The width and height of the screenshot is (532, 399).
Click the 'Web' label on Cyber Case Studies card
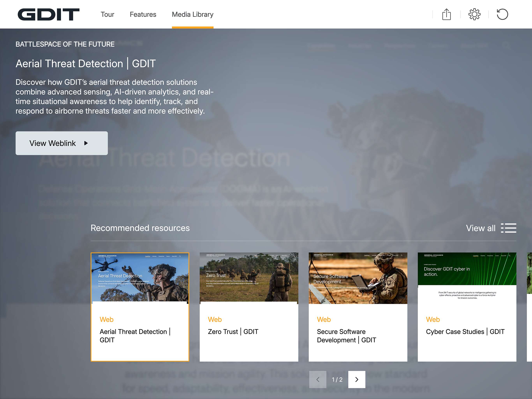click(433, 319)
